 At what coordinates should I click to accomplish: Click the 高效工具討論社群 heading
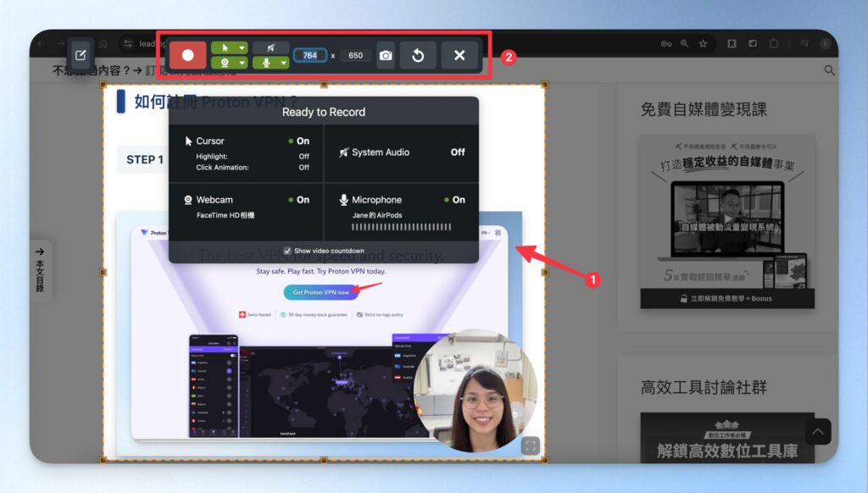[704, 387]
